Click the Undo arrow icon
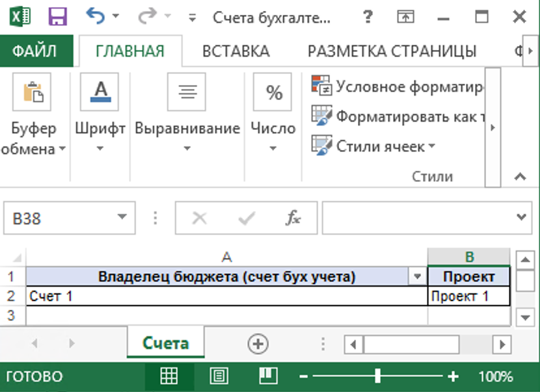 (x=96, y=16)
